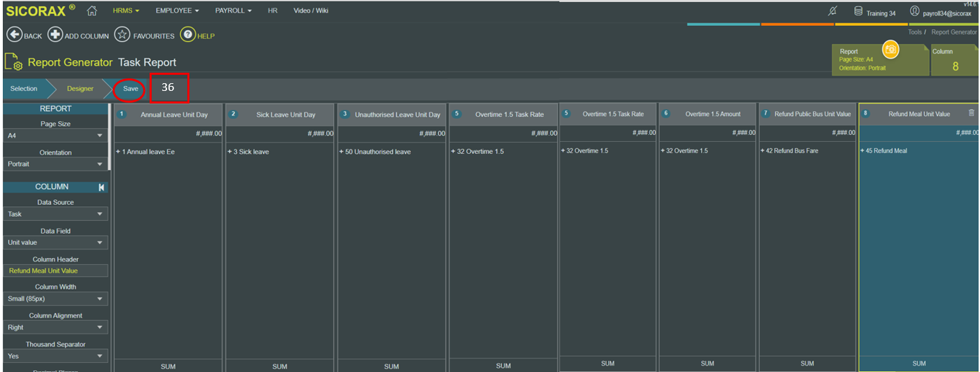Click the left panel vertical scrollbar
Screen dimensions: 980x372
[x=110, y=137]
